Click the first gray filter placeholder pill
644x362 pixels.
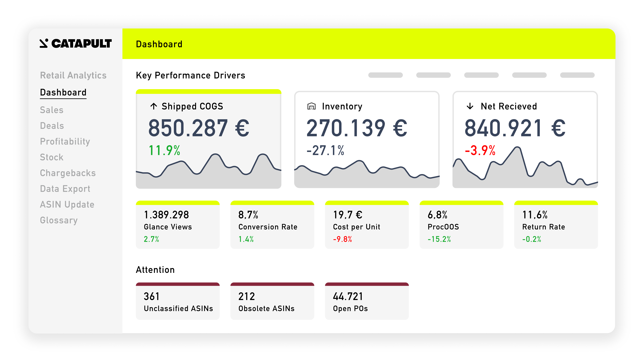coord(385,75)
